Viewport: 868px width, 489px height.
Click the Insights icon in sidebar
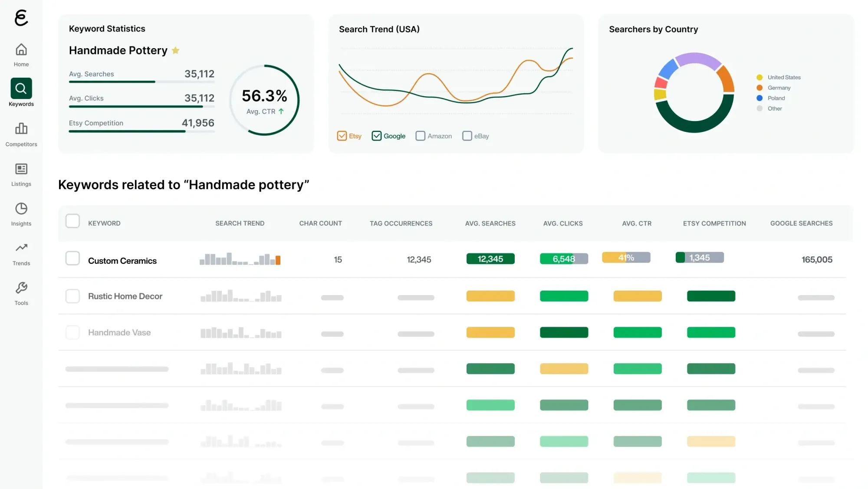point(21,209)
